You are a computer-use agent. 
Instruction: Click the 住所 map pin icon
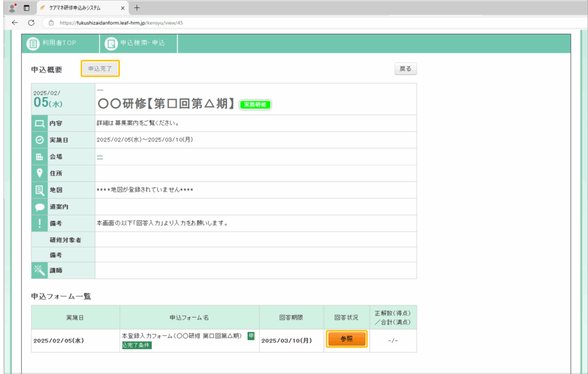point(40,173)
